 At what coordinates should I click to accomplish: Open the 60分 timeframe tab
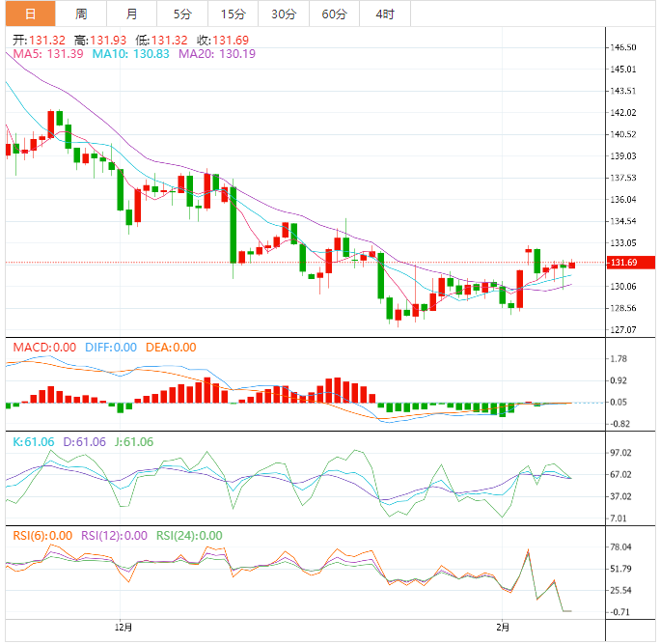coord(334,14)
